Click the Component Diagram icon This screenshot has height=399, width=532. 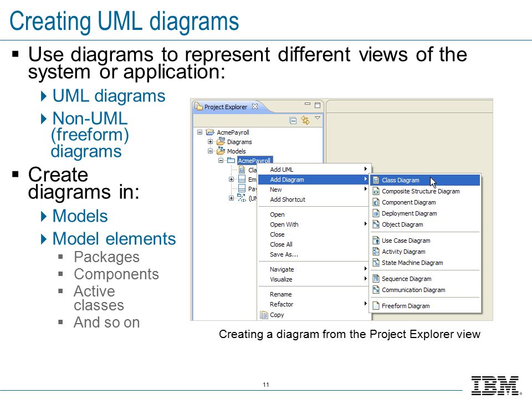tap(376, 203)
